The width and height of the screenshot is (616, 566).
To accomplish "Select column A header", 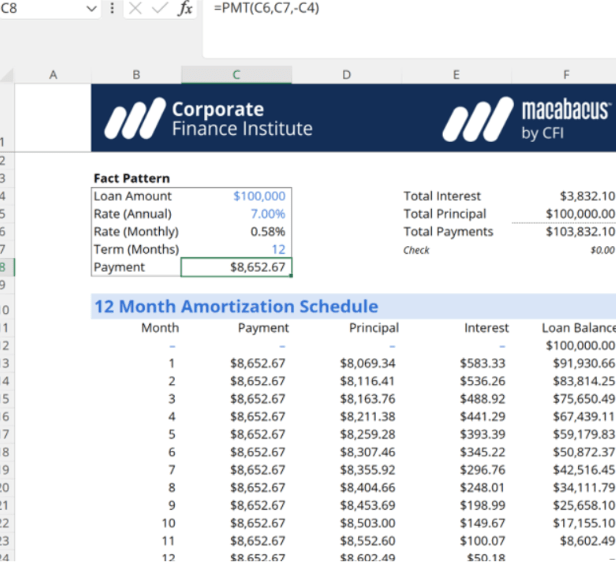I will click(x=53, y=75).
